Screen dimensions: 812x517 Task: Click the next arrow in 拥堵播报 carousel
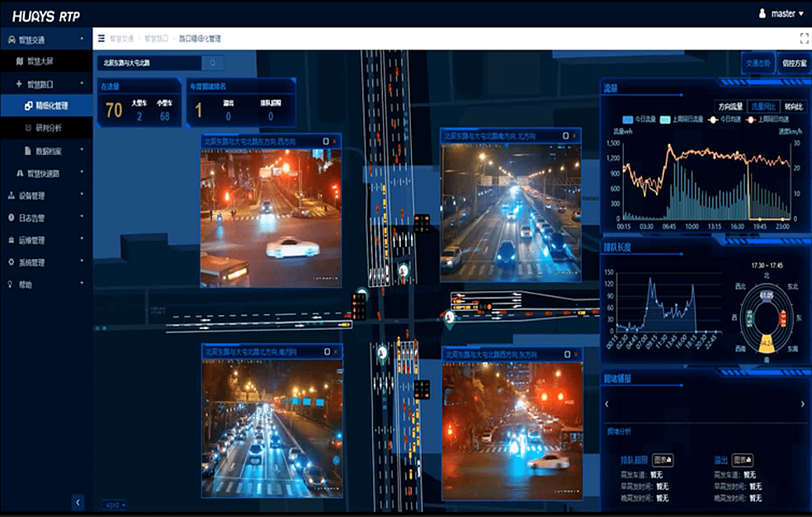pyautogui.click(x=802, y=404)
